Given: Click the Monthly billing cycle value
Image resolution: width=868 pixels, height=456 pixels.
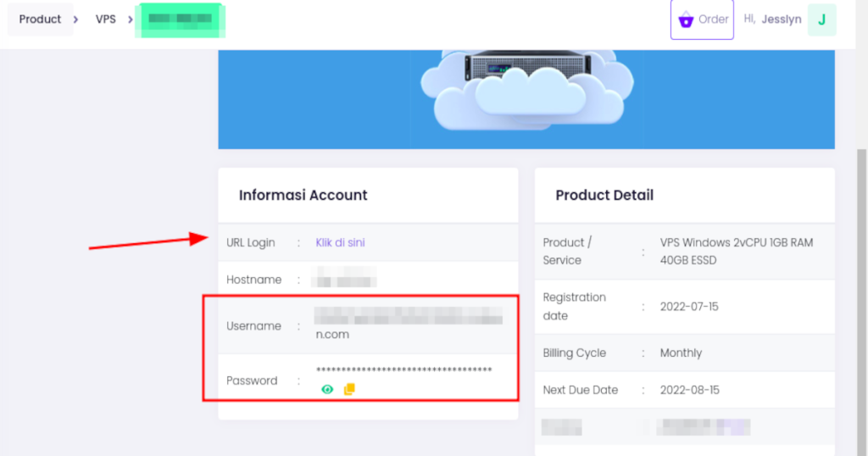Looking at the screenshot, I should 681,353.
